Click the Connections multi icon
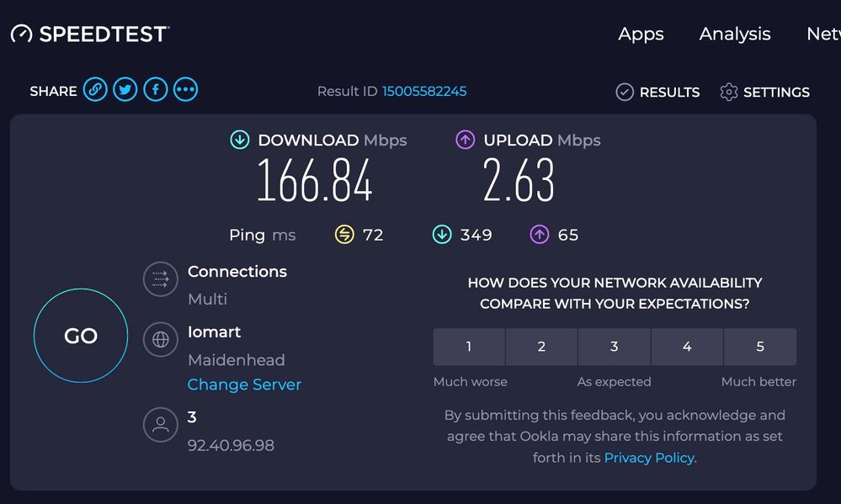This screenshot has height=504, width=841. coord(160,279)
